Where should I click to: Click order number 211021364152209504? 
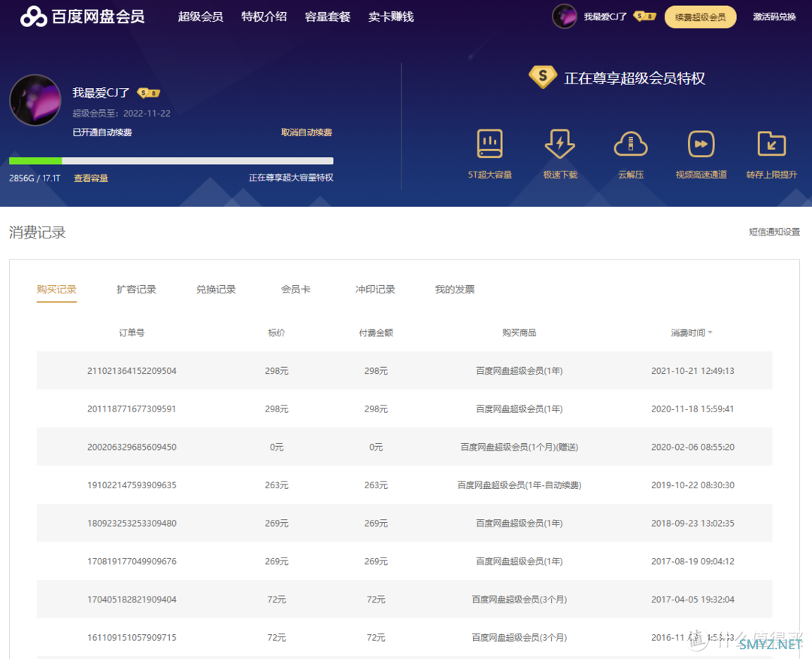pyautogui.click(x=132, y=371)
